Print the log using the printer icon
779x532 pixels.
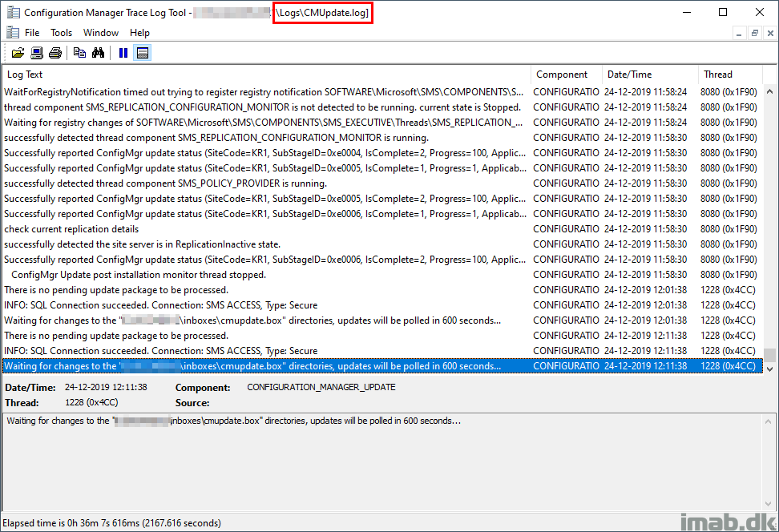[x=55, y=53]
